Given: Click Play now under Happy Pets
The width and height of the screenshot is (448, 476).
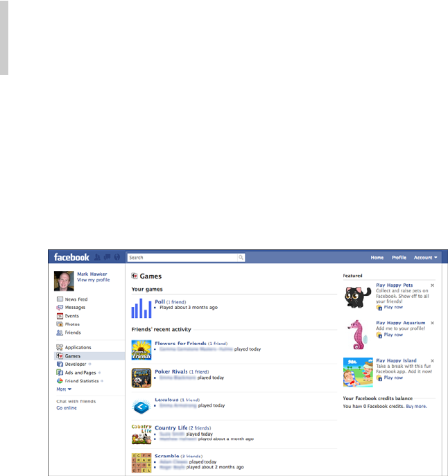Looking at the screenshot, I should point(393,307).
